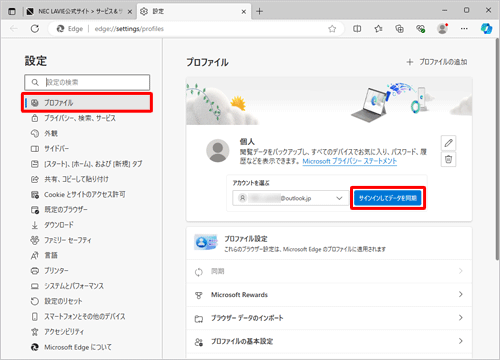Click the address bar URL
This screenshot has width=500, height=360.
pos(129,29)
